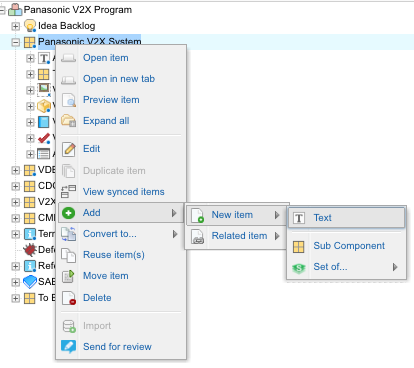Open the Add submenu
The image size is (414, 368).
pyautogui.click(x=121, y=213)
